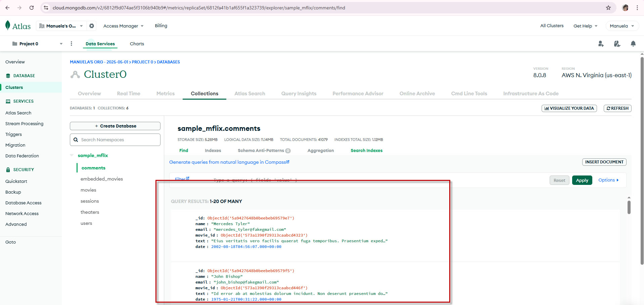Viewport: 644px width, 305px height.
Task: Click INSERT DOCUMENT button
Action: (604, 162)
